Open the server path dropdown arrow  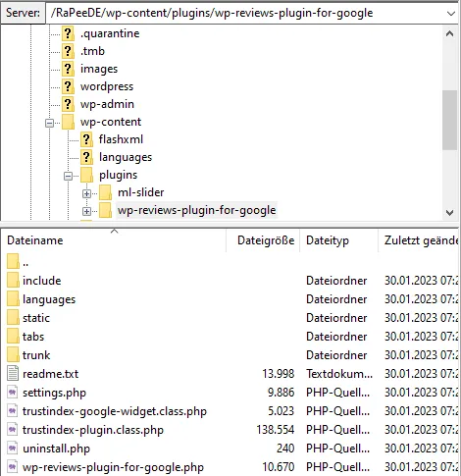point(451,14)
